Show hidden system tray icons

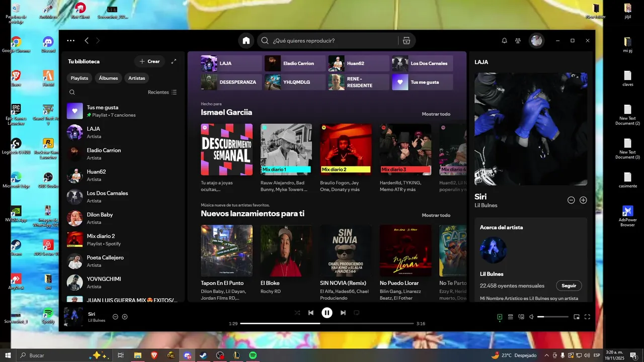(546, 355)
